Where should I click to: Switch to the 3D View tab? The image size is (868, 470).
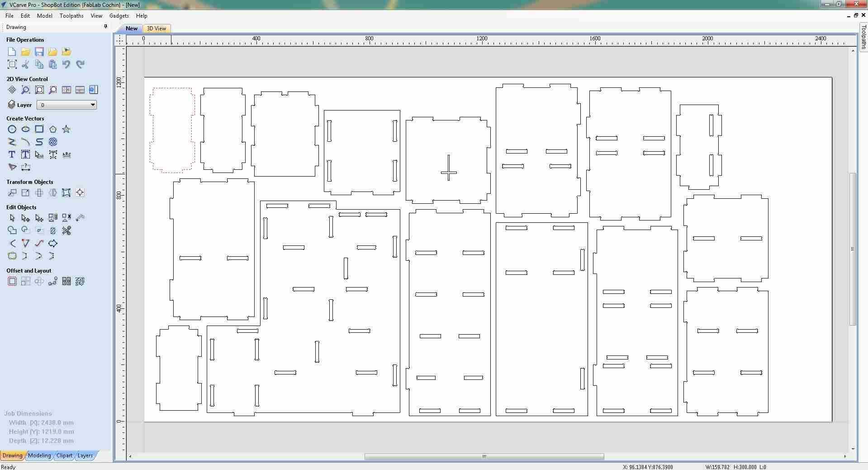(x=156, y=29)
